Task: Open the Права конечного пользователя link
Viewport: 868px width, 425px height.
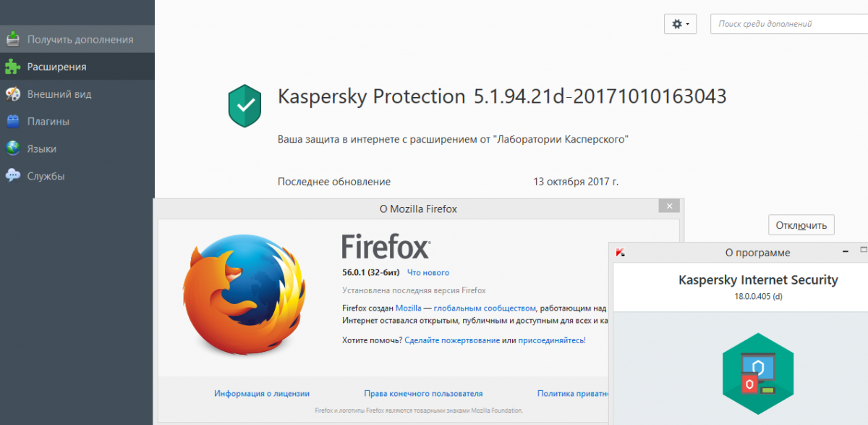Action: (x=423, y=393)
